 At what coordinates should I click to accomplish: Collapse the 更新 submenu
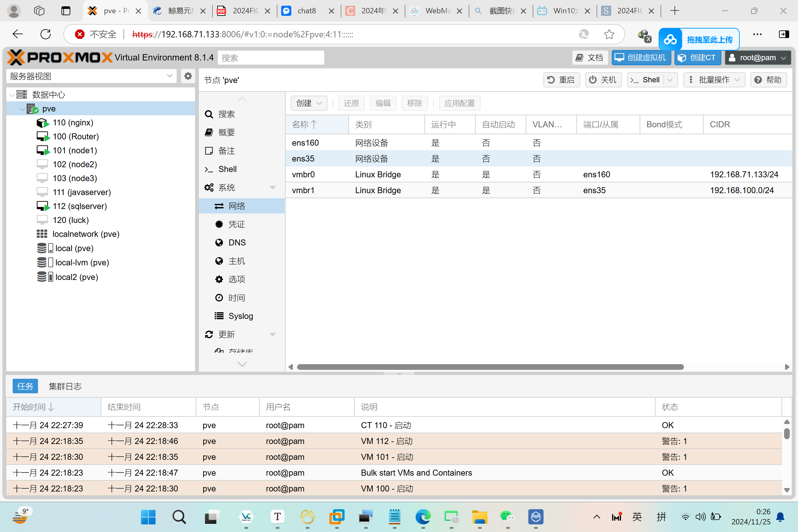coord(272,334)
